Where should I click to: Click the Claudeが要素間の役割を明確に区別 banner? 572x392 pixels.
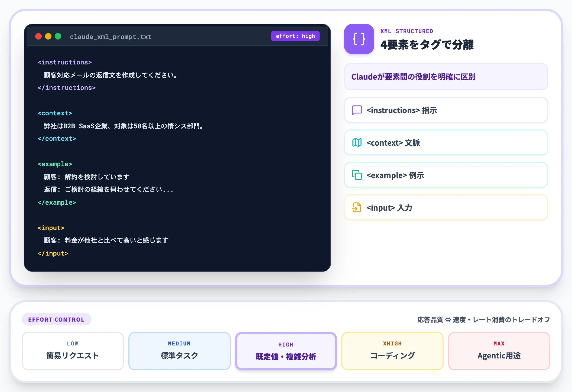[x=446, y=77]
